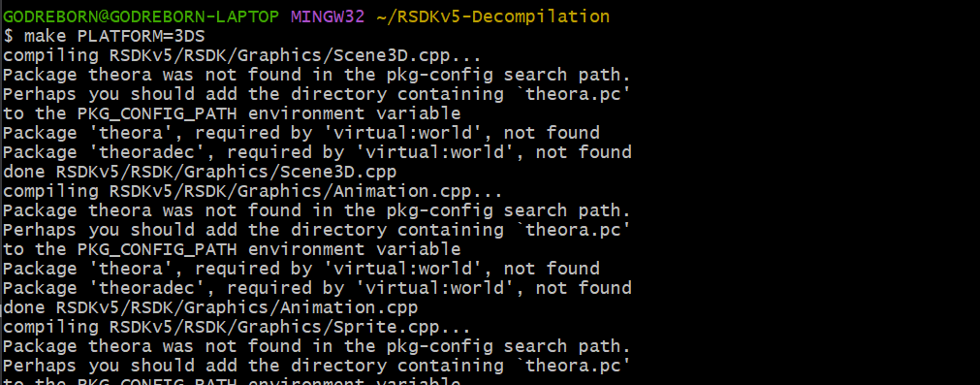
Task: Click the second Package 'theora' not found line
Action: pyautogui.click(x=301, y=269)
